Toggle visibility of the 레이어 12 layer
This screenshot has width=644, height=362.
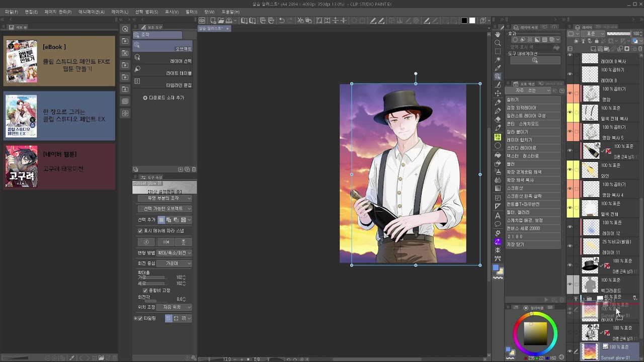coord(570,227)
